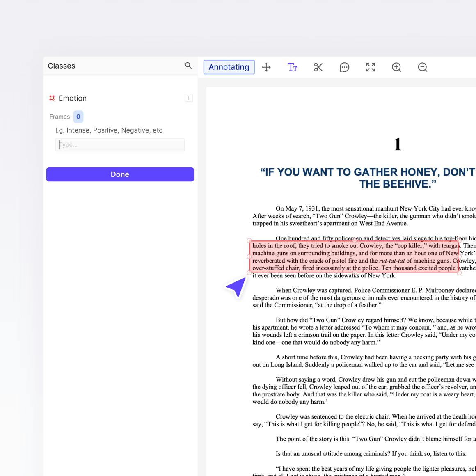Select the Emotion class row
The image size is (476, 476).
point(73,98)
